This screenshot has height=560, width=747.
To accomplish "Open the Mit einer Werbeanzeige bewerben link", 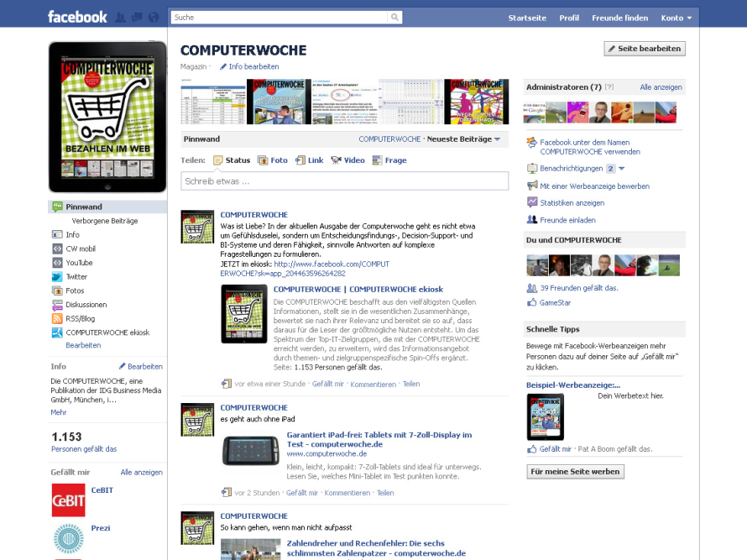I will click(x=594, y=186).
